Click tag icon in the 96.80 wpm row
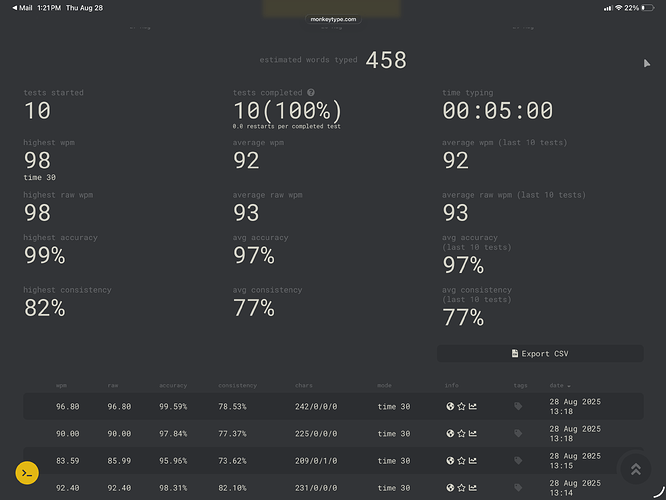The image size is (666, 500). click(518, 406)
